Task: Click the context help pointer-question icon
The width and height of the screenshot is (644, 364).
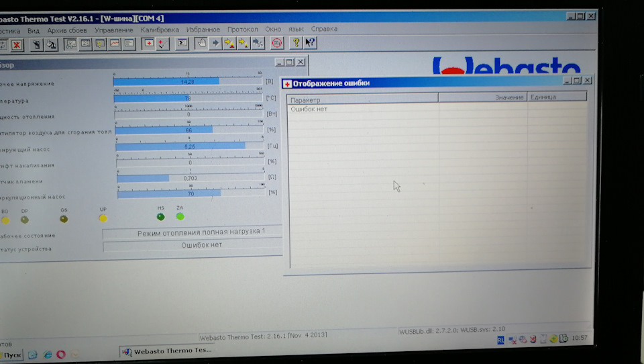Action: [x=310, y=42]
